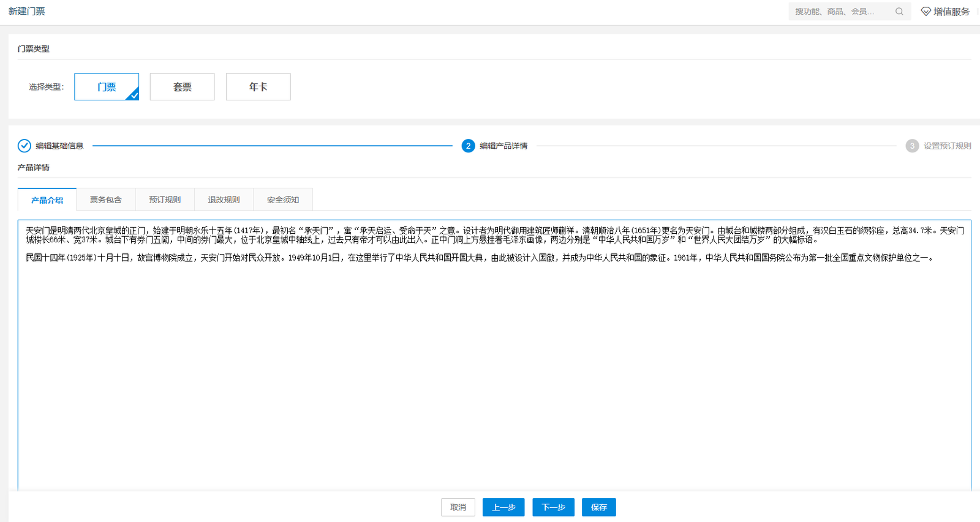Open the 增值服务 link
Image resolution: width=980 pixels, height=522 pixels.
point(951,12)
